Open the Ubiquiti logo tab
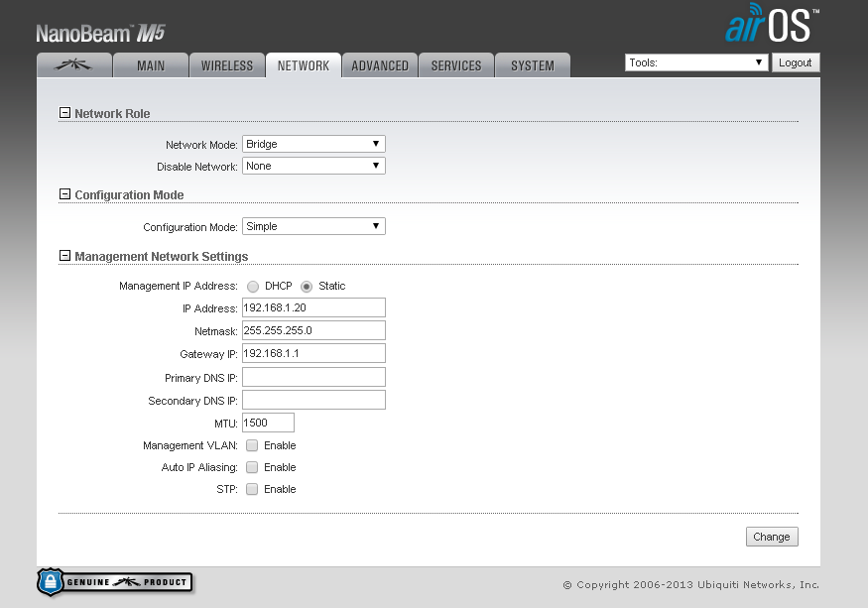868x608 pixels. (x=74, y=65)
